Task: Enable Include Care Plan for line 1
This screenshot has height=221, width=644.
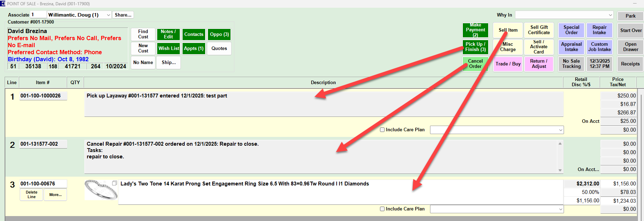Action: pyautogui.click(x=382, y=130)
